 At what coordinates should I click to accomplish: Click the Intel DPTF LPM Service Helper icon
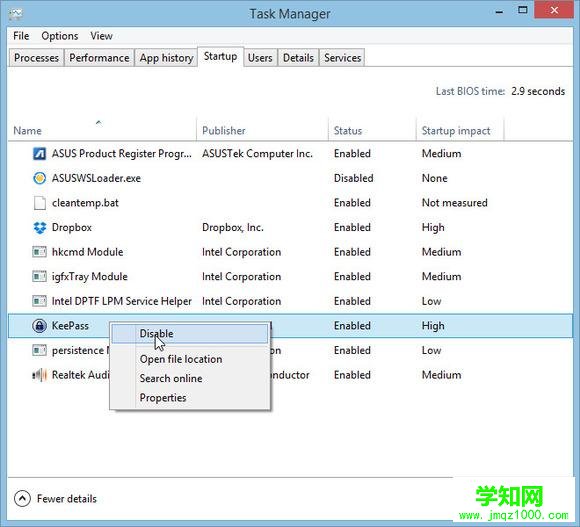tap(39, 301)
